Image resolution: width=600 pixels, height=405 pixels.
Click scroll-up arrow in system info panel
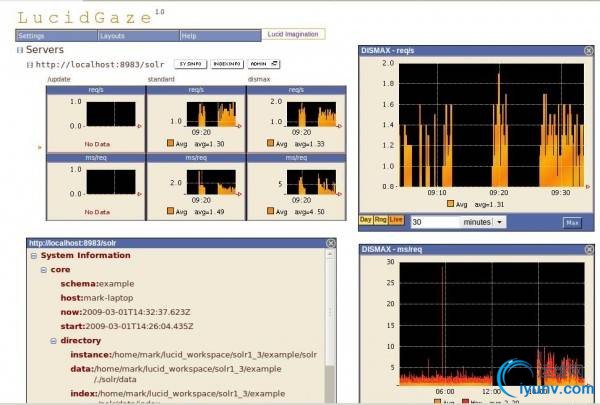[x=330, y=253]
